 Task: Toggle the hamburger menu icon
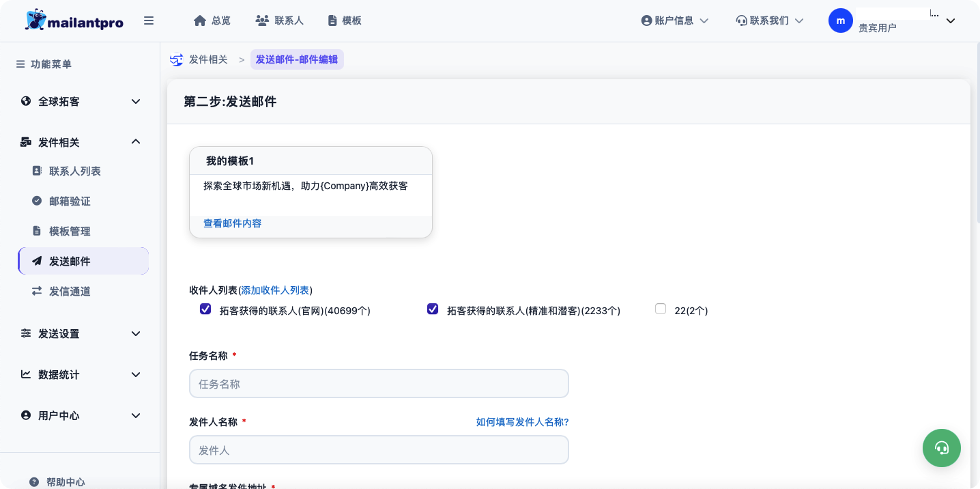149,20
